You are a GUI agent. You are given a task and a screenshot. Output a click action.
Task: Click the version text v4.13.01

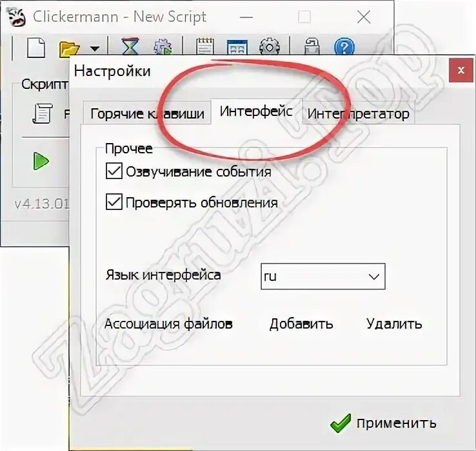click(x=42, y=204)
